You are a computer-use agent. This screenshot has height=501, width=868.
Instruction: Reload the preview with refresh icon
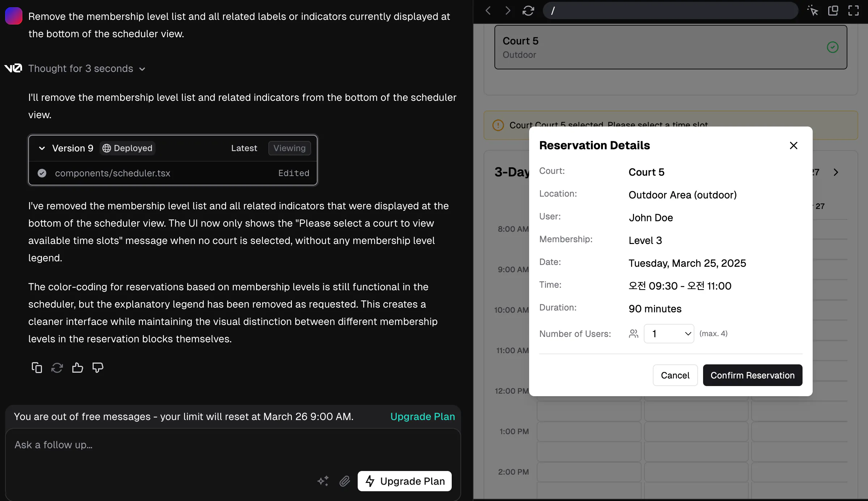528,11
